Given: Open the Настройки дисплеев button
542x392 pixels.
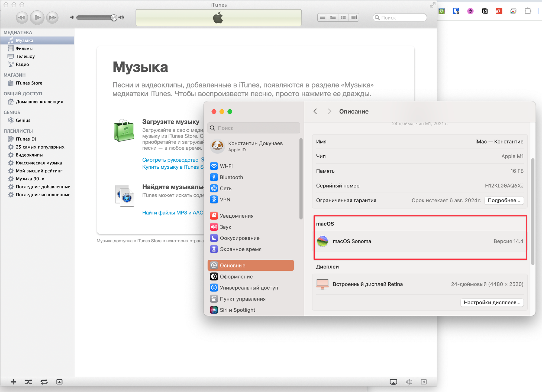Looking at the screenshot, I should point(492,302).
